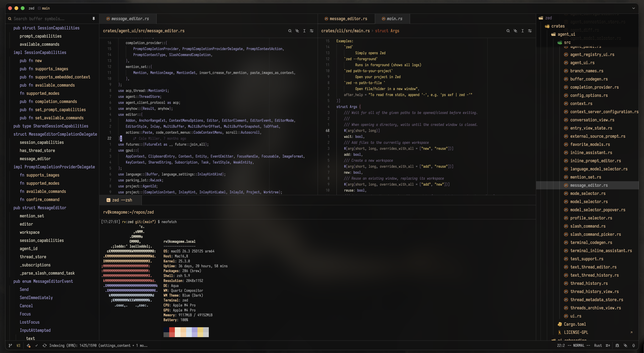The width and height of the screenshot is (644, 353).
Task: Click inline assist sparkle icon in main.rs pane
Action: tap(515, 31)
